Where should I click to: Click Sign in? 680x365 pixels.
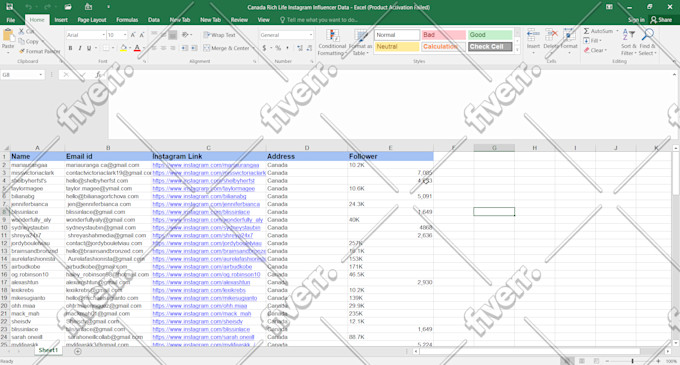636,20
